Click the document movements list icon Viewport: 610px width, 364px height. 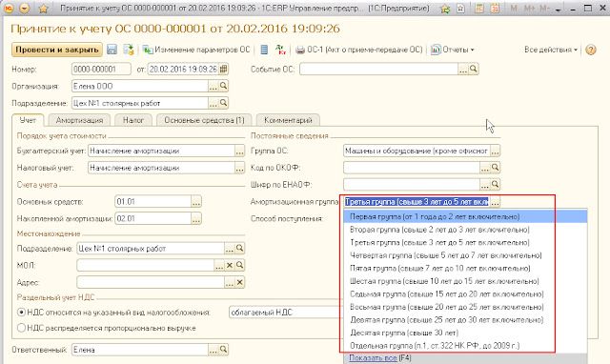[x=264, y=50]
